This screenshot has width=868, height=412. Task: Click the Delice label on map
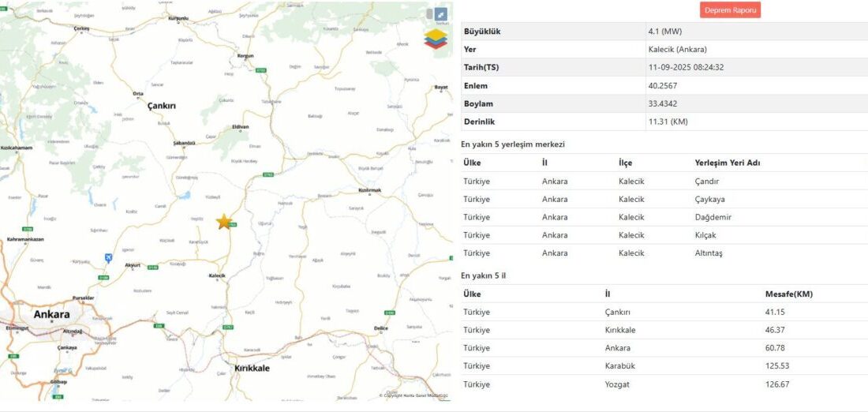pos(380,328)
